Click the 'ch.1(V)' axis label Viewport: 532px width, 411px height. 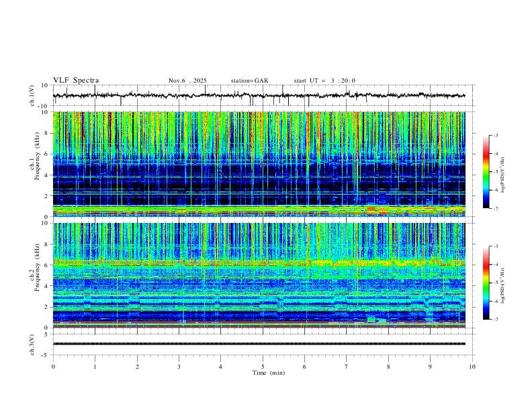tap(32, 95)
